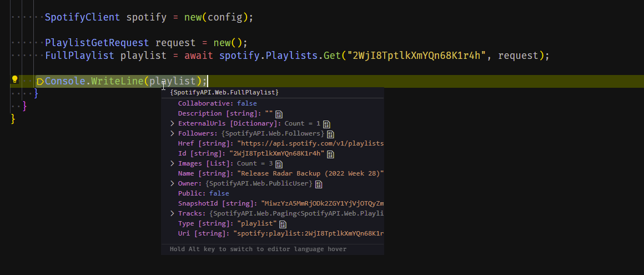The image size is (644, 275).
Task: Click binary data icon beside Images
Action: [x=279, y=164]
